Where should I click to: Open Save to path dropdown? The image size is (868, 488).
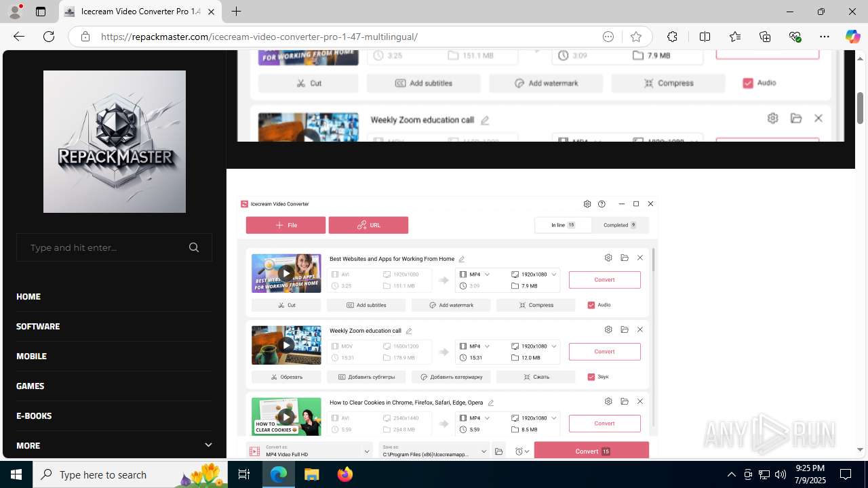434,451
